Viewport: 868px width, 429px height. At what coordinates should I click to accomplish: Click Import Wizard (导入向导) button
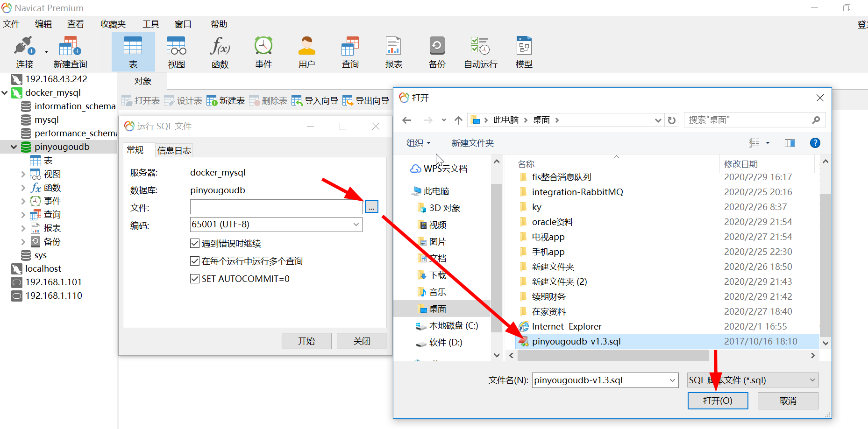pyautogui.click(x=315, y=100)
